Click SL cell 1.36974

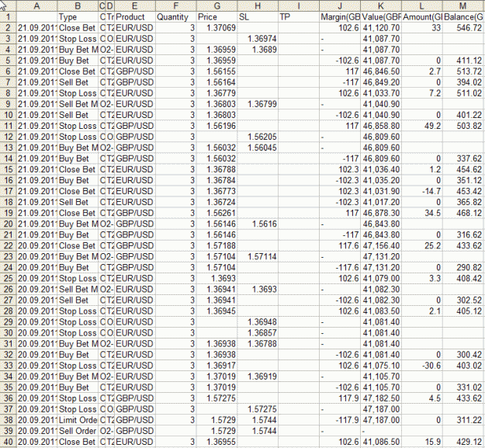pyautogui.click(x=258, y=39)
